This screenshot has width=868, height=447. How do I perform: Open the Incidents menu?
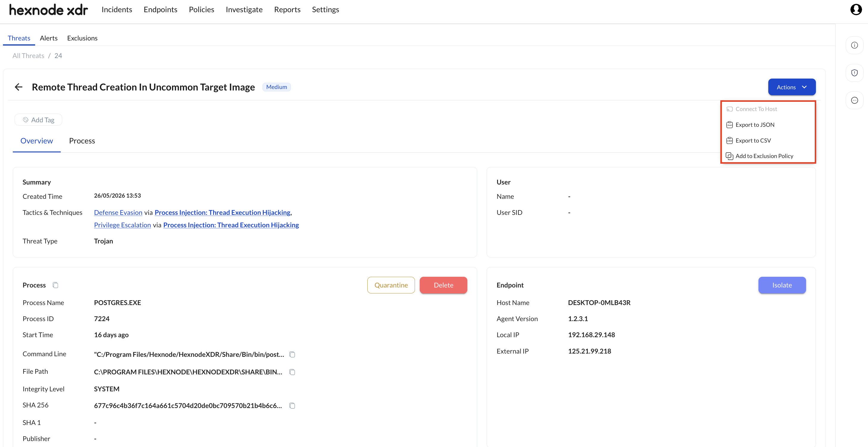point(117,10)
